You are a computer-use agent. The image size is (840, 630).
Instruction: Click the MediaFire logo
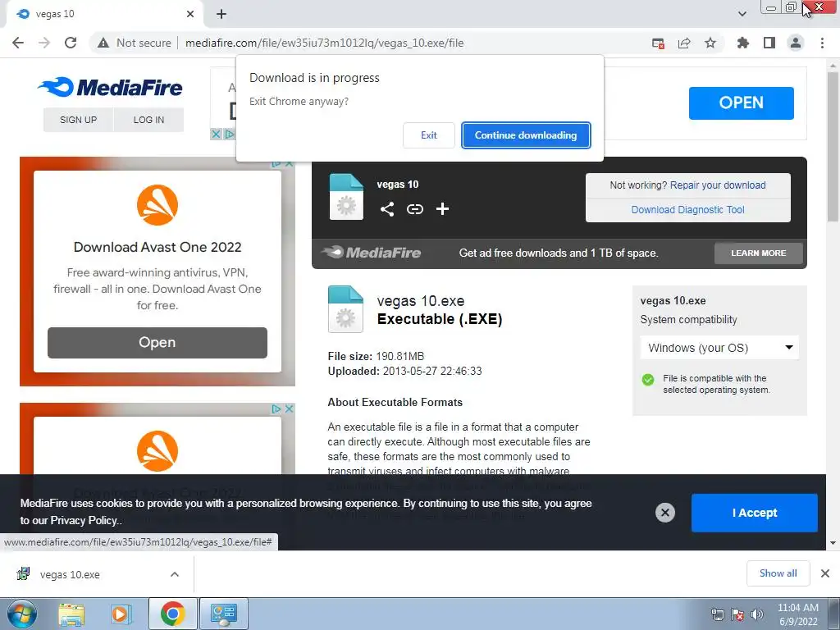(111, 87)
